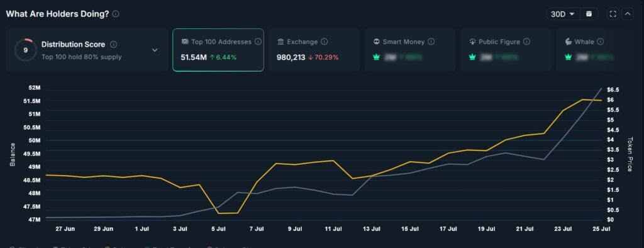
Task: Click the 70.29% decrease indicator
Action: (x=323, y=57)
